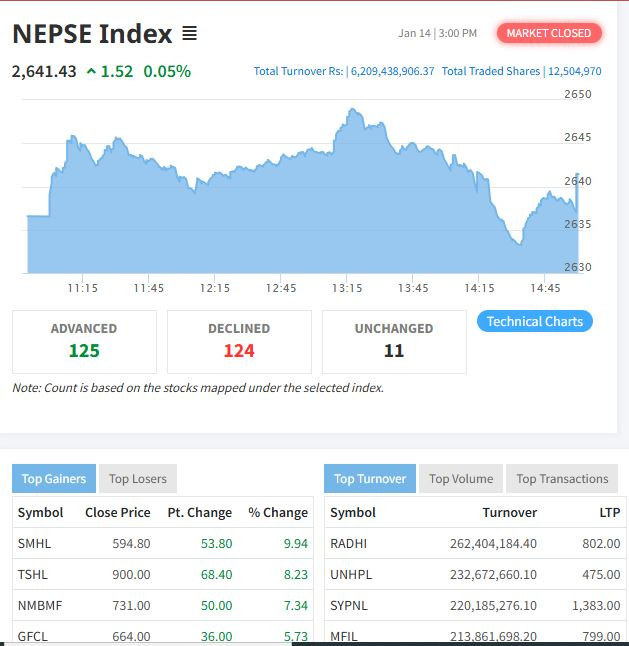Click the Market Closed status badge
Image resolution: width=629 pixels, height=646 pixels.
click(548, 33)
